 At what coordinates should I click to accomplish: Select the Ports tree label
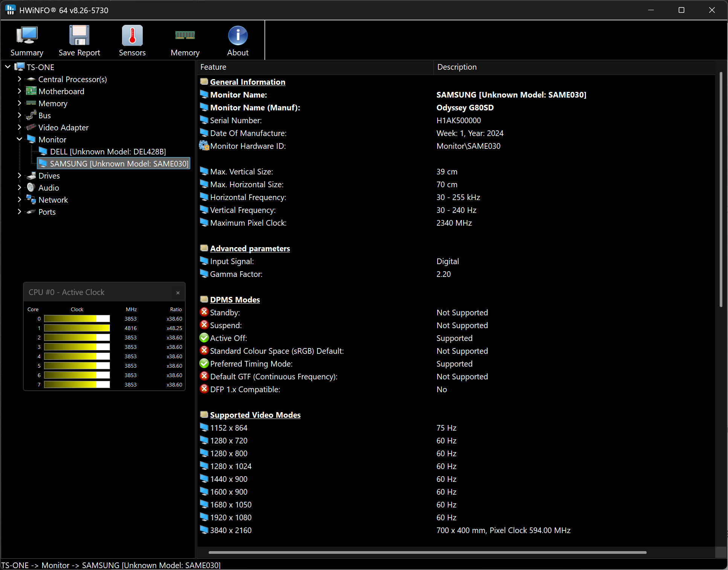[x=47, y=212]
